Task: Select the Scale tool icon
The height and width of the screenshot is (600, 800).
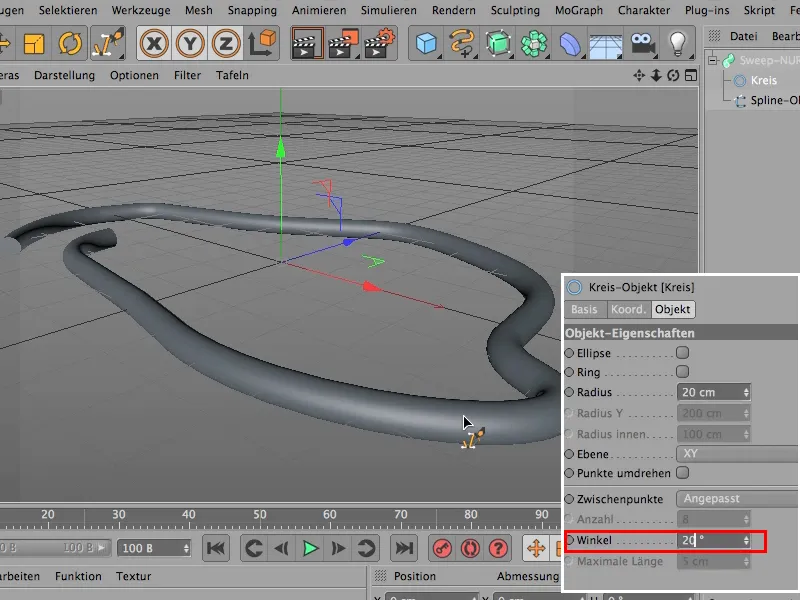Action: pyautogui.click(x=34, y=43)
